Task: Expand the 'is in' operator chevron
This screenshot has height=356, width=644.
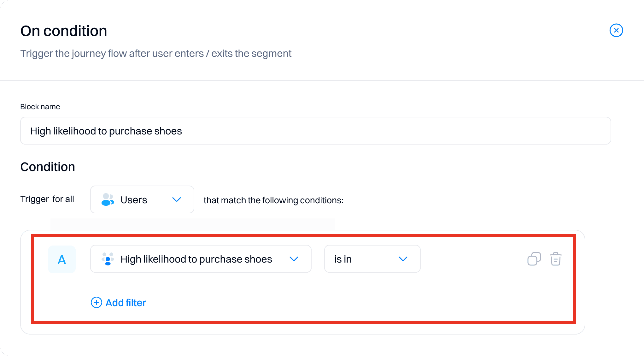Action: pyautogui.click(x=403, y=259)
